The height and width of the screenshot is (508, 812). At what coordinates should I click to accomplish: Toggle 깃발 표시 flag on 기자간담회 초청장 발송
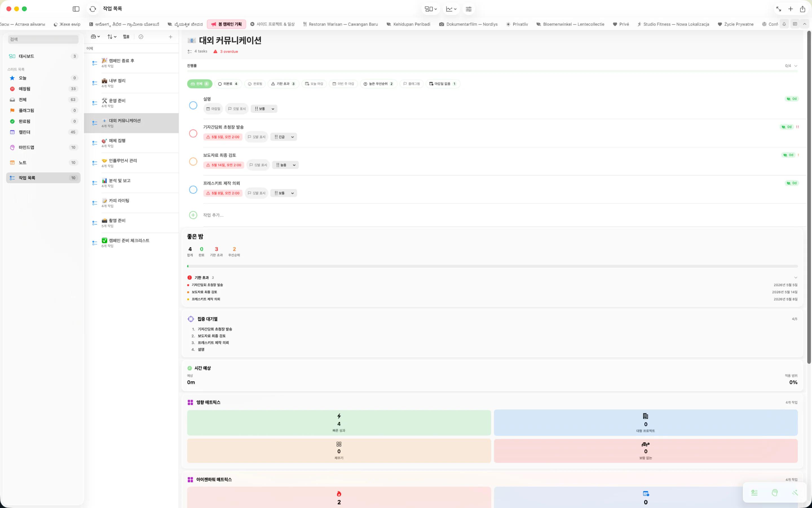click(x=256, y=137)
